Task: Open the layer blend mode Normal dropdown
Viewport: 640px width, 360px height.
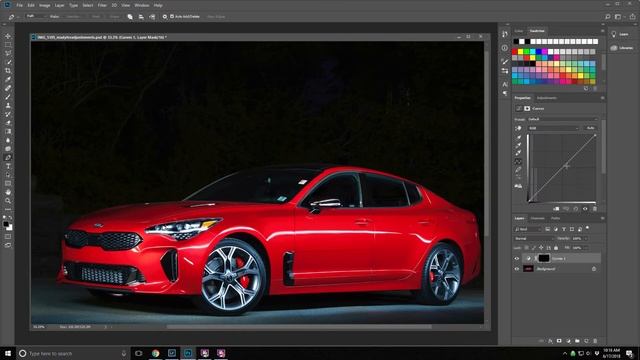Action: click(x=533, y=238)
